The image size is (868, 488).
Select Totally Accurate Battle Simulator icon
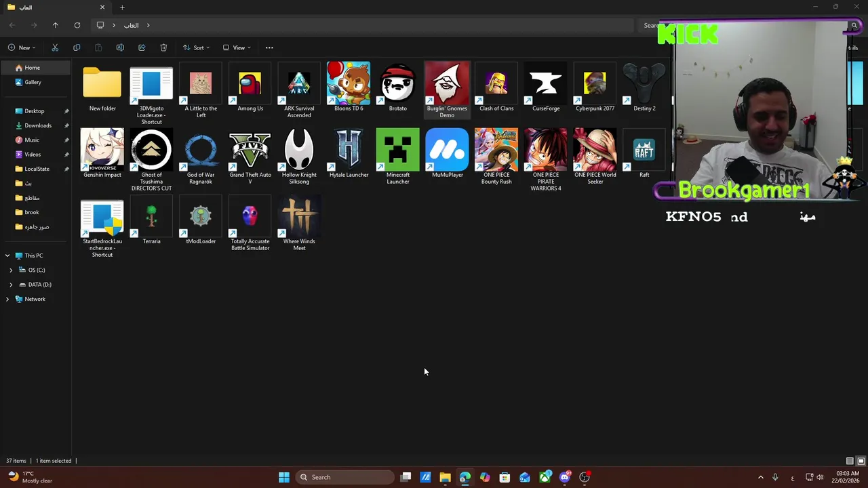(x=250, y=223)
